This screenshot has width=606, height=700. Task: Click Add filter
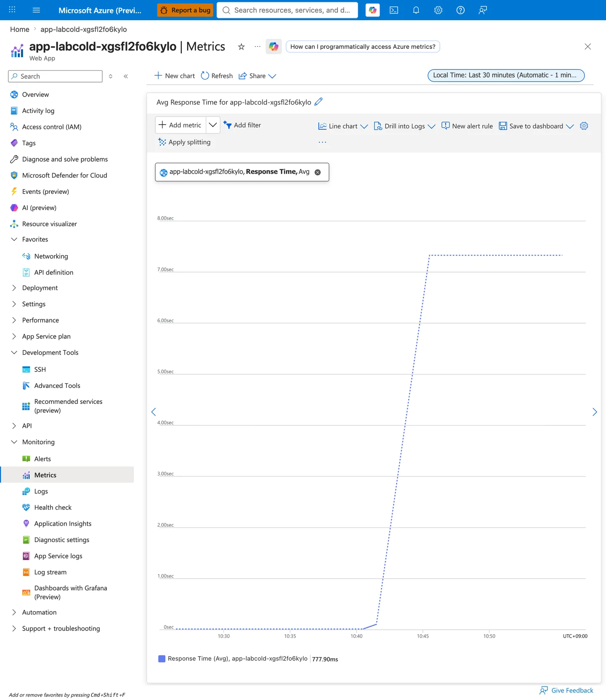pyautogui.click(x=242, y=125)
